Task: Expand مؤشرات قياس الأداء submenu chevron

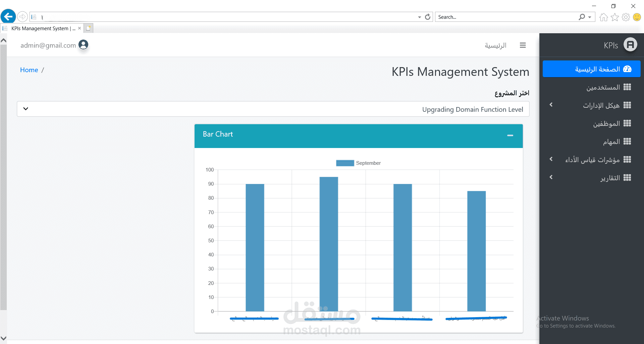Action: point(551,159)
